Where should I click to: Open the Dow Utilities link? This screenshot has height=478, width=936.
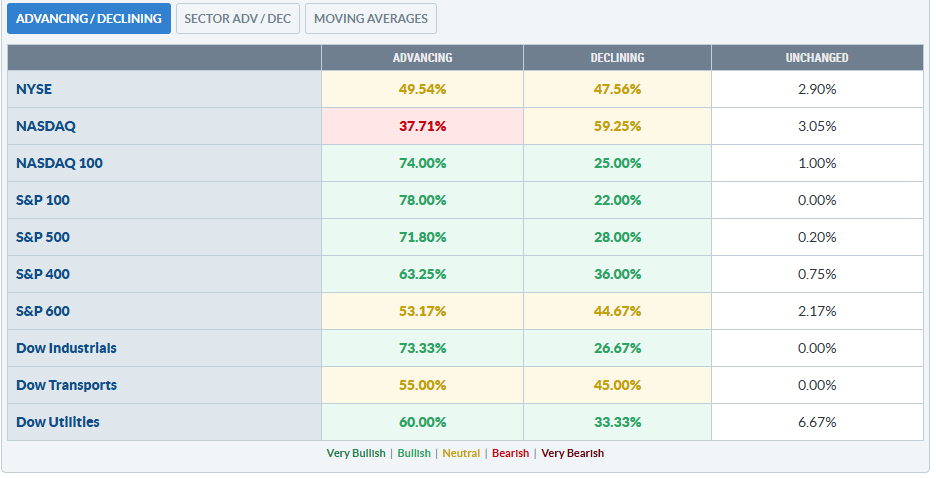[58, 422]
